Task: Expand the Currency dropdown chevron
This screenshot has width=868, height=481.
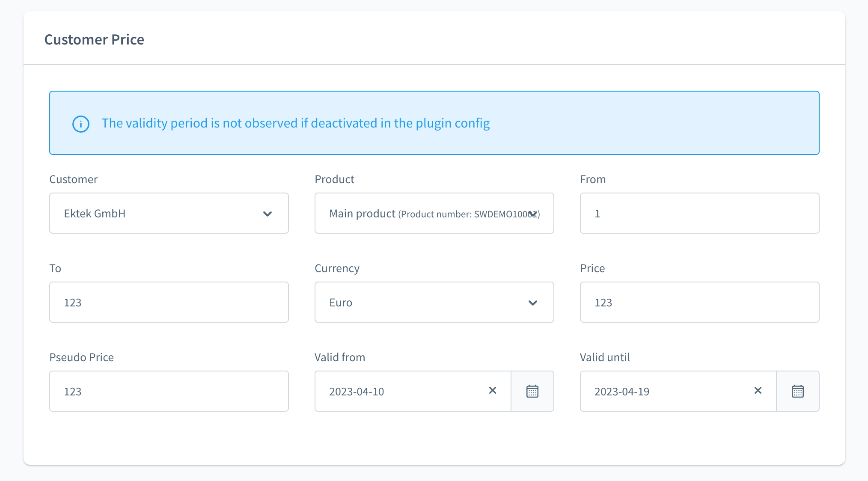Action: click(532, 303)
